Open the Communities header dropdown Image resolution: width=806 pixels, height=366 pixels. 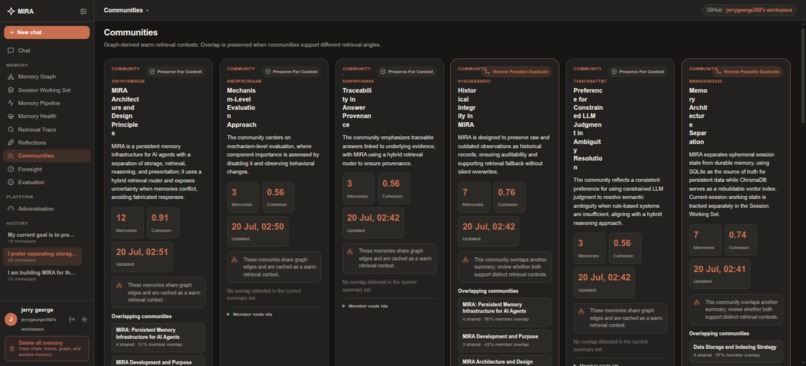click(x=126, y=10)
